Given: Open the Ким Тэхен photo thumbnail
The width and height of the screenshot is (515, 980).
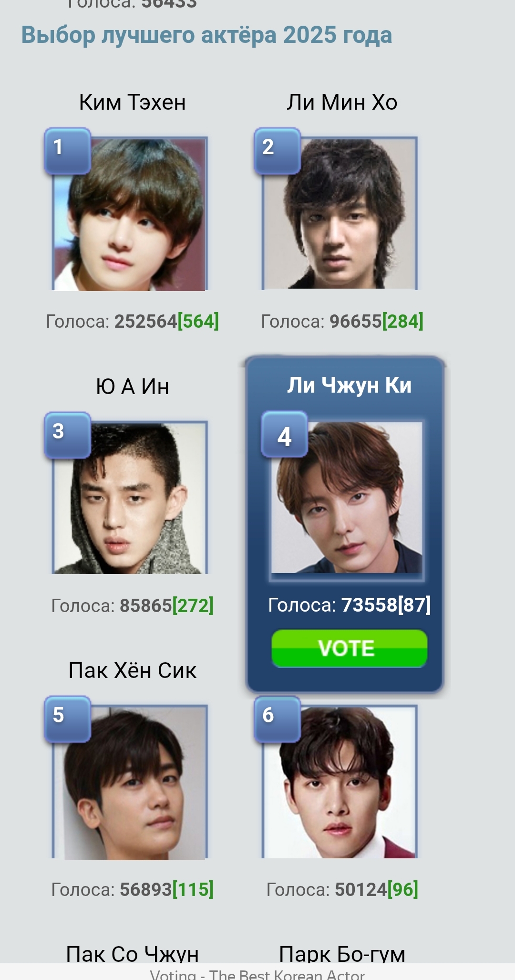Looking at the screenshot, I should point(130,214).
